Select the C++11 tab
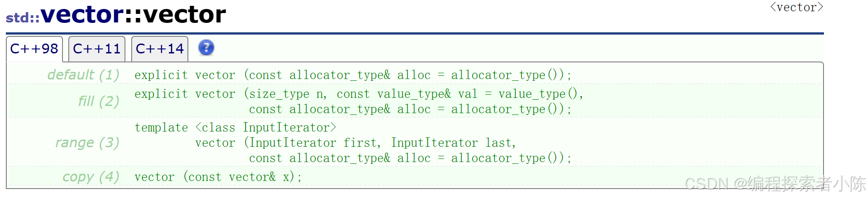 [97, 48]
